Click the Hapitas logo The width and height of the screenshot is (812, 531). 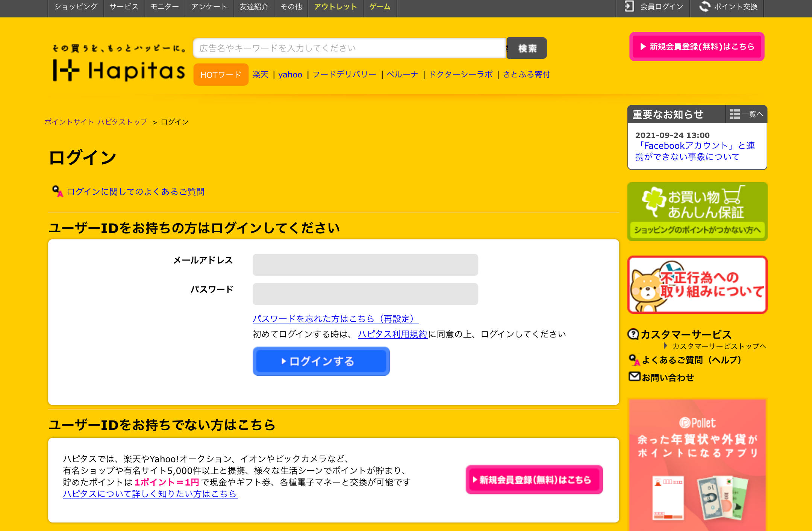point(119,63)
